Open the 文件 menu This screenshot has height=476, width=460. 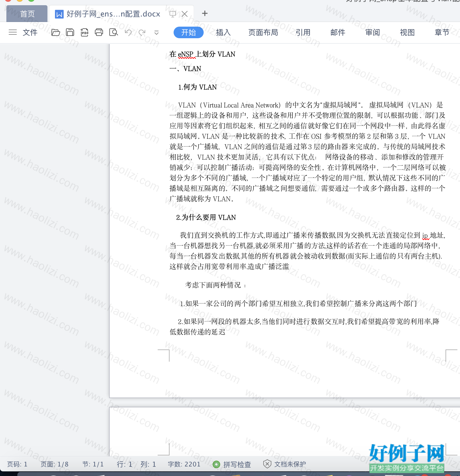coord(30,32)
